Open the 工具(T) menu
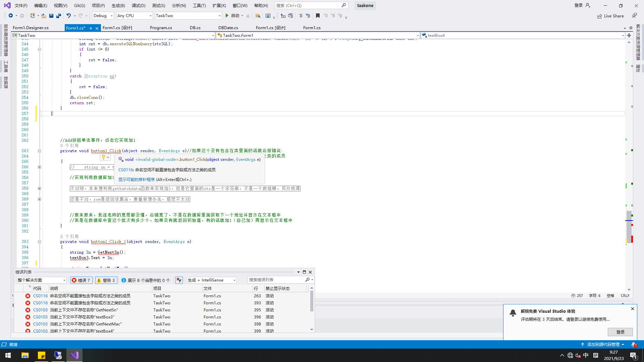644x362 pixels. pyautogui.click(x=199, y=5)
